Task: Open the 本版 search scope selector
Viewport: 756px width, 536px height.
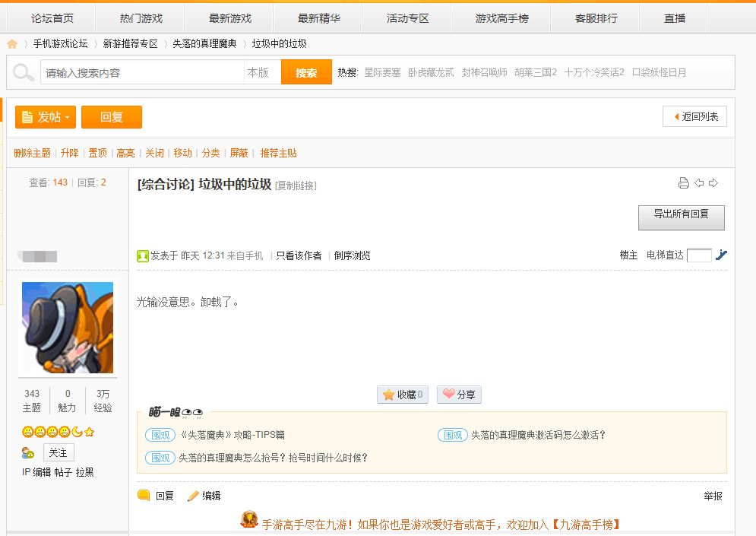Action: (x=262, y=72)
